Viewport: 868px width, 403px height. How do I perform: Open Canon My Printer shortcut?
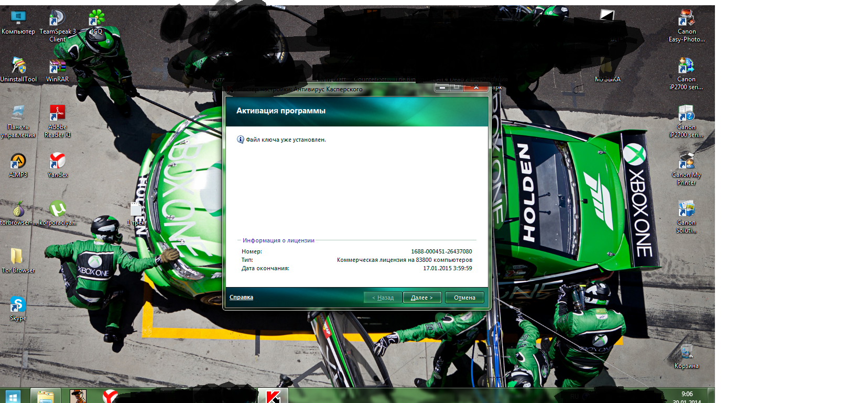tap(687, 169)
